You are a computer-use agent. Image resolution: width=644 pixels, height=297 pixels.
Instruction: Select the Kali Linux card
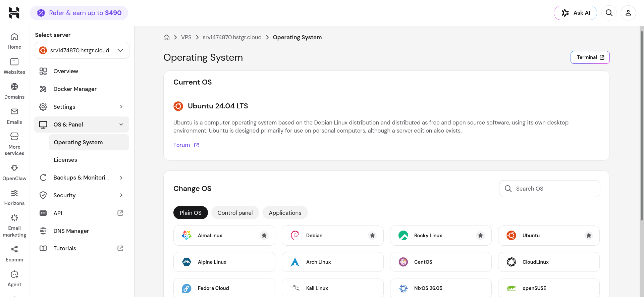pos(333,288)
